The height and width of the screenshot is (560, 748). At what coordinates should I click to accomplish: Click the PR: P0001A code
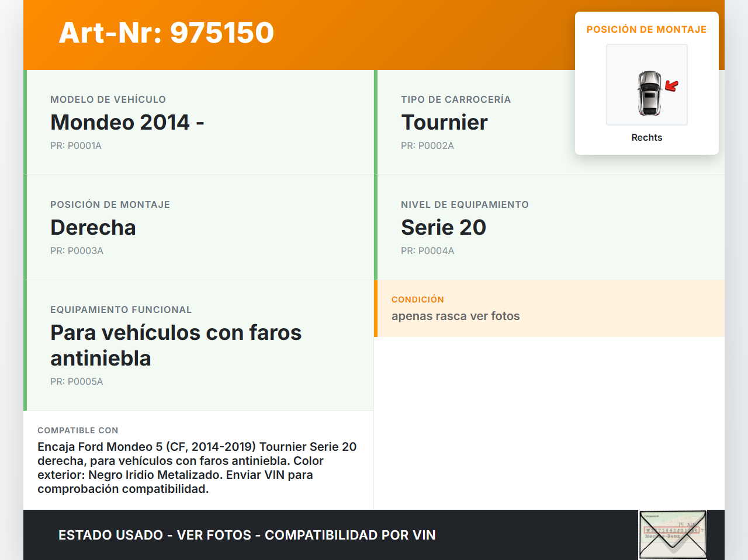click(x=76, y=146)
